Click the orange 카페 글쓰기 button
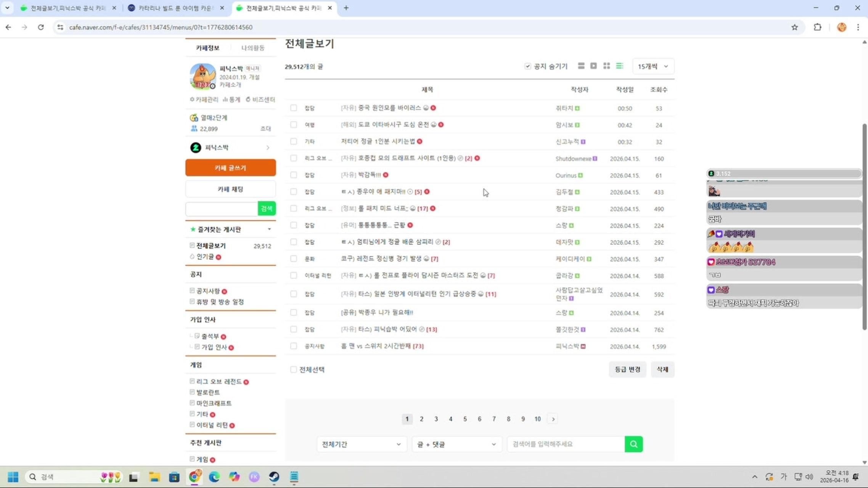This screenshot has height=488, width=868. tap(230, 168)
